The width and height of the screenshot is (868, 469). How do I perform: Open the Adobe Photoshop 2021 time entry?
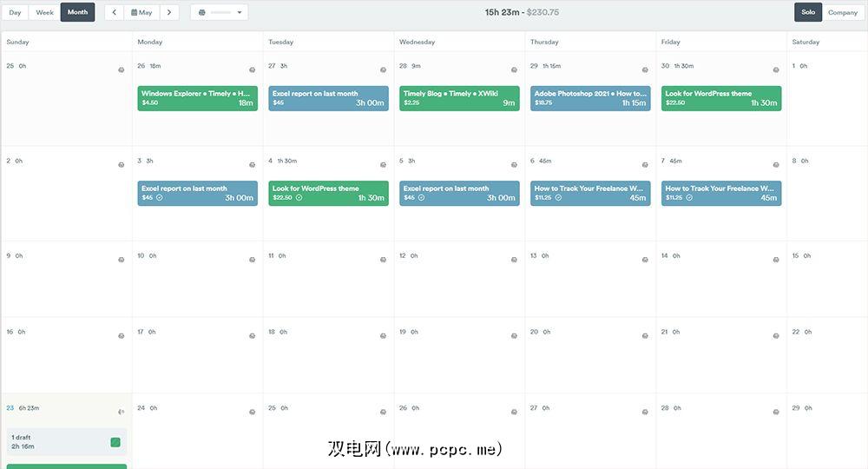(x=590, y=98)
